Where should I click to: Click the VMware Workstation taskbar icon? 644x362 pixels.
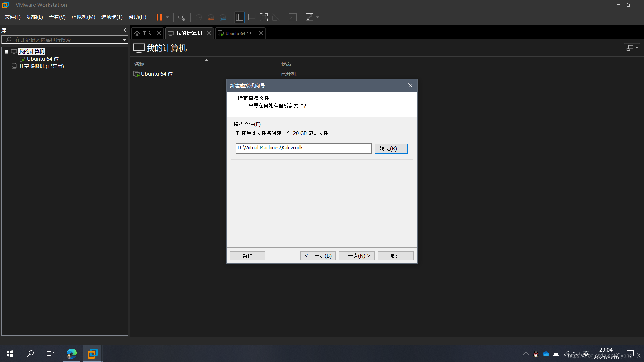[92, 354]
